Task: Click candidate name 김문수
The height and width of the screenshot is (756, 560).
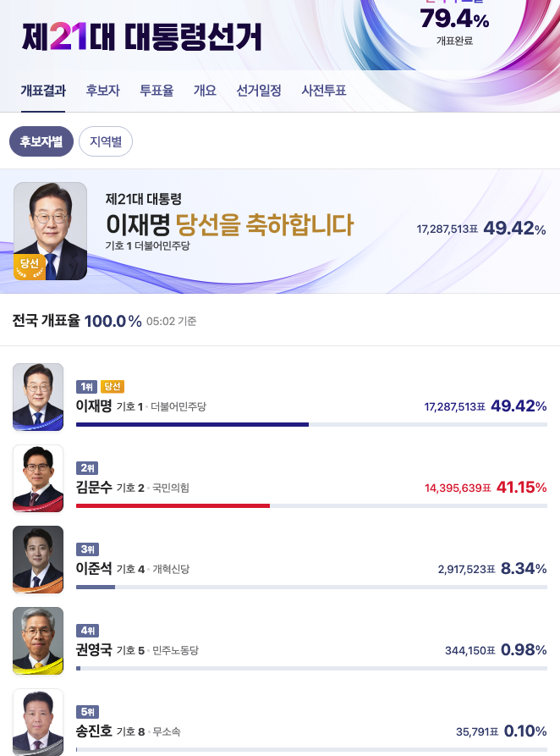Action: coord(94,487)
